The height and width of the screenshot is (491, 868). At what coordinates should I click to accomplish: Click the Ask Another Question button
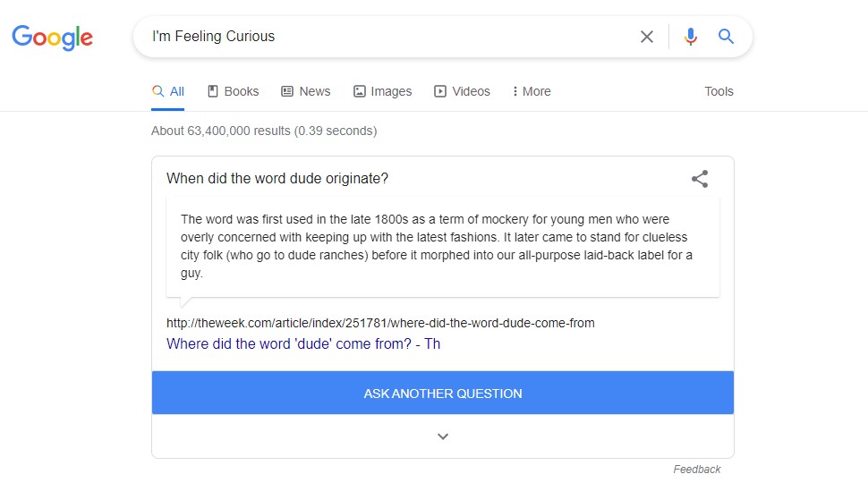click(x=443, y=393)
